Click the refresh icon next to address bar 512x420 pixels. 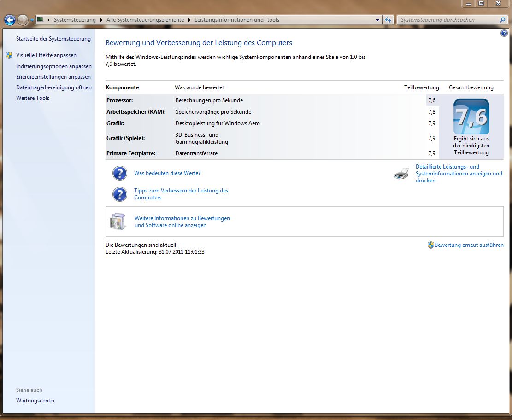click(388, 20)
